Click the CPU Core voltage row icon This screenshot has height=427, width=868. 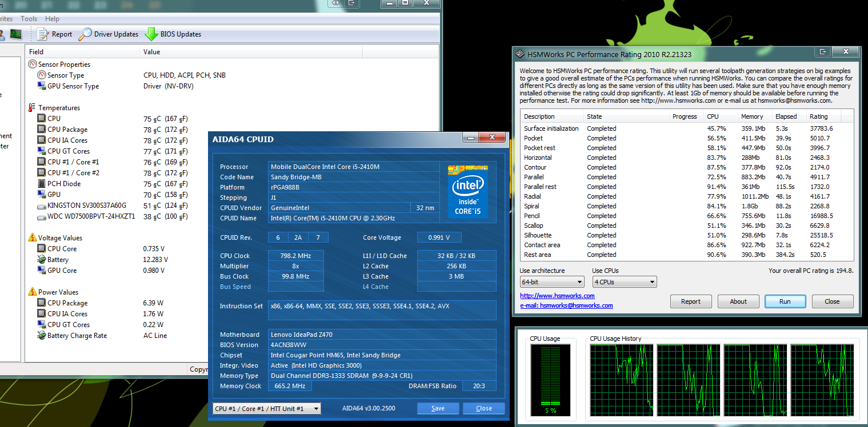[42, 249]
